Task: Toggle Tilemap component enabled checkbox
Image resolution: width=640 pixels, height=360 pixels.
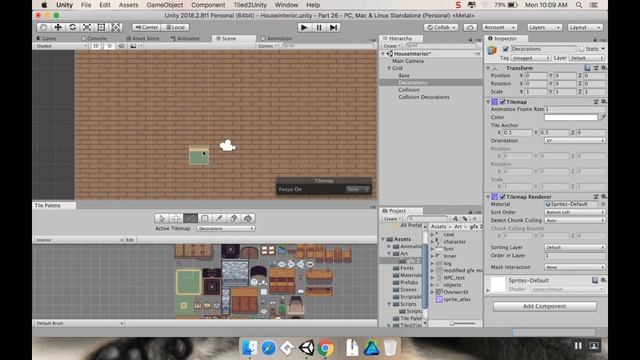Action: [x=503, y=102]
